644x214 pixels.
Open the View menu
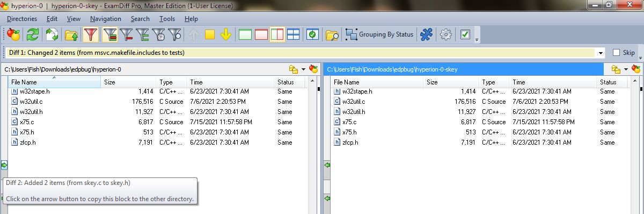74,19
